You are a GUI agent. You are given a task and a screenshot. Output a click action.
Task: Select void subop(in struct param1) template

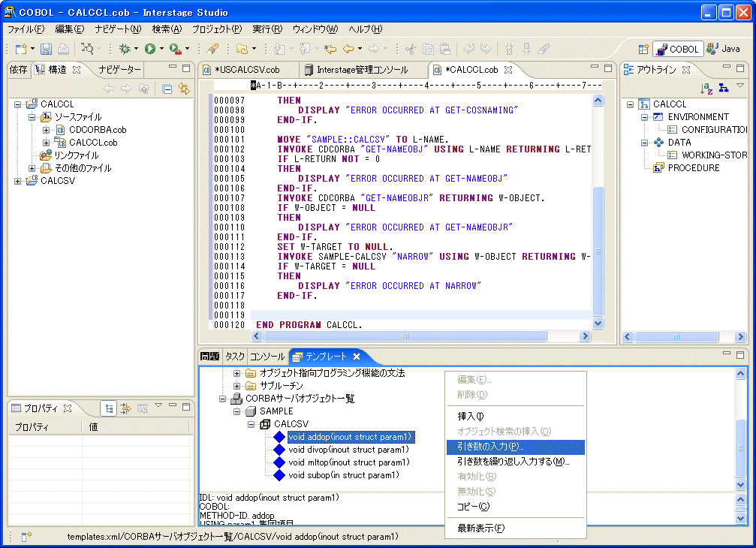click(x=344, y=475)
